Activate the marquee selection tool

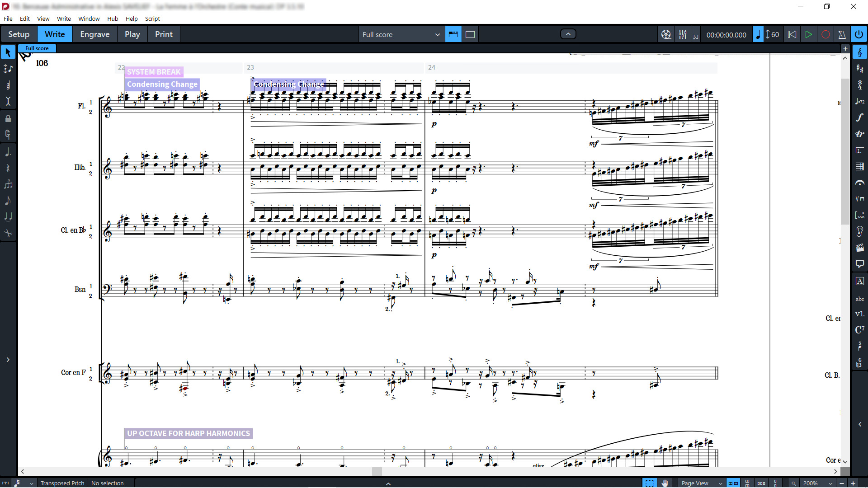point(650,483)
